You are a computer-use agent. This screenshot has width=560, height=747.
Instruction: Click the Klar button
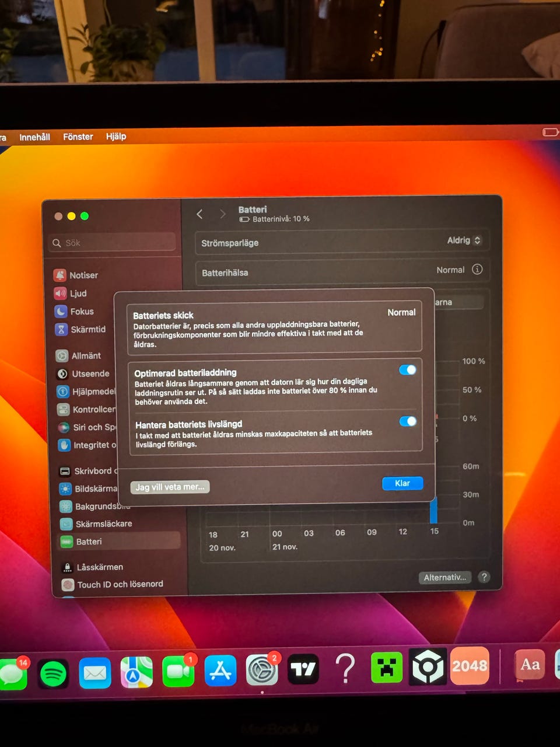[402, 483]
